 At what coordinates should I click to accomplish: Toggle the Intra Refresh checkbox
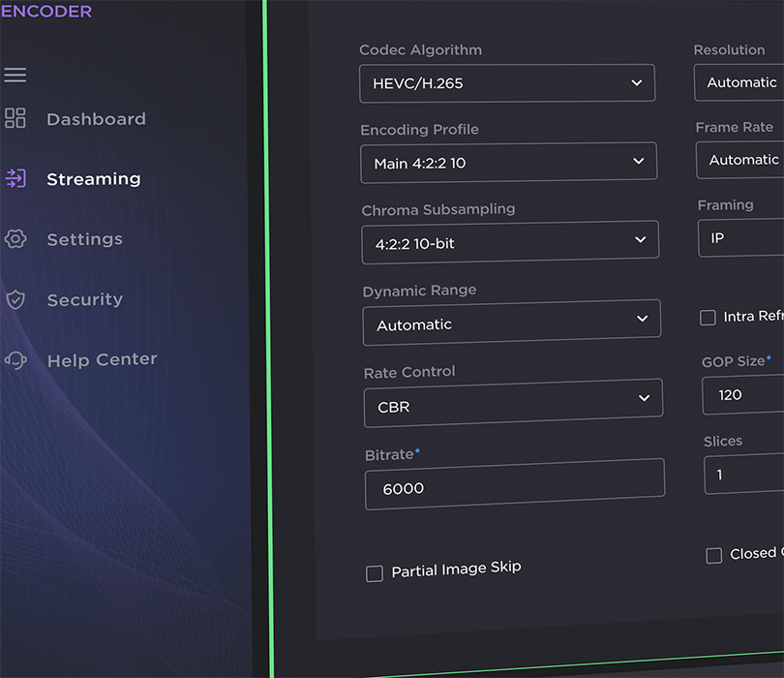click(709, 318)
